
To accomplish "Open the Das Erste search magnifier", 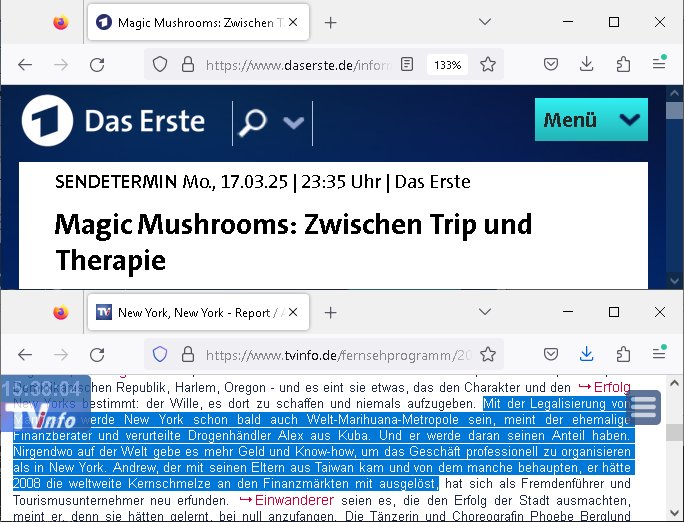I will tap(253, 122).
